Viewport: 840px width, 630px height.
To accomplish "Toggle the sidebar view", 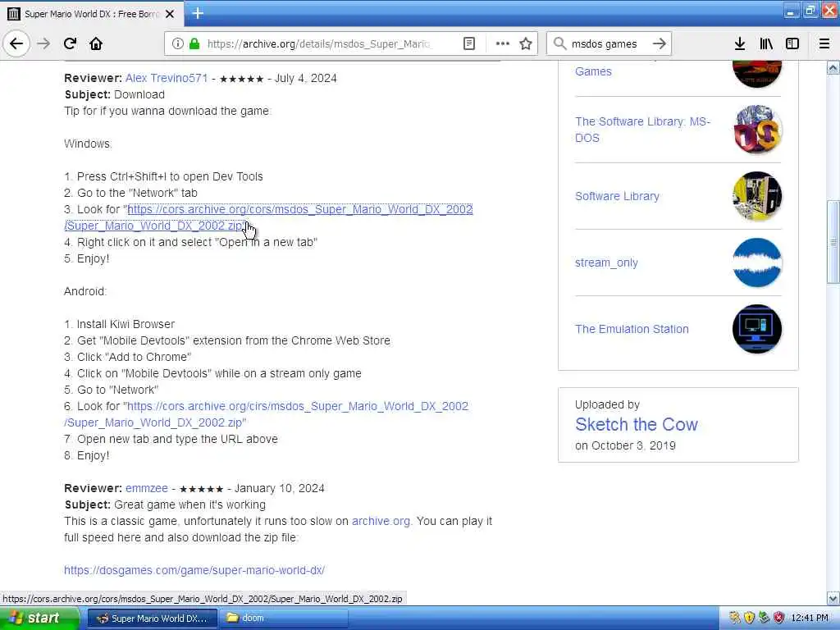I will pos(792,43).
